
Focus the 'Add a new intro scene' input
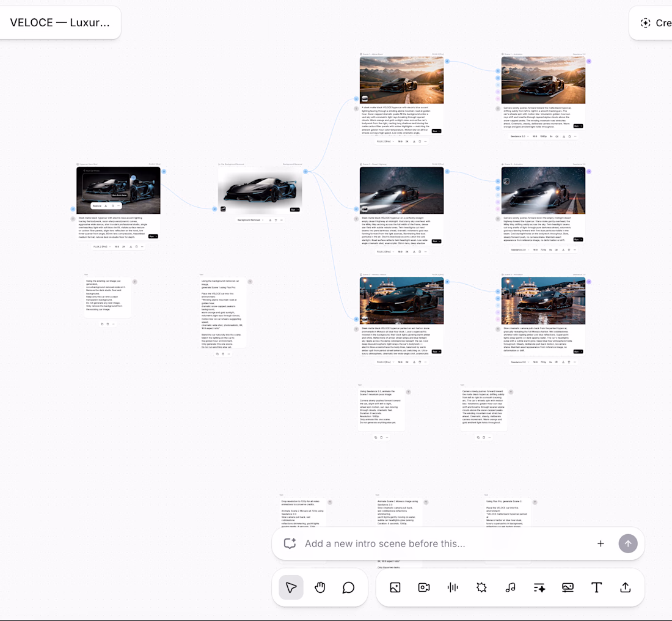tap(446, 543)
